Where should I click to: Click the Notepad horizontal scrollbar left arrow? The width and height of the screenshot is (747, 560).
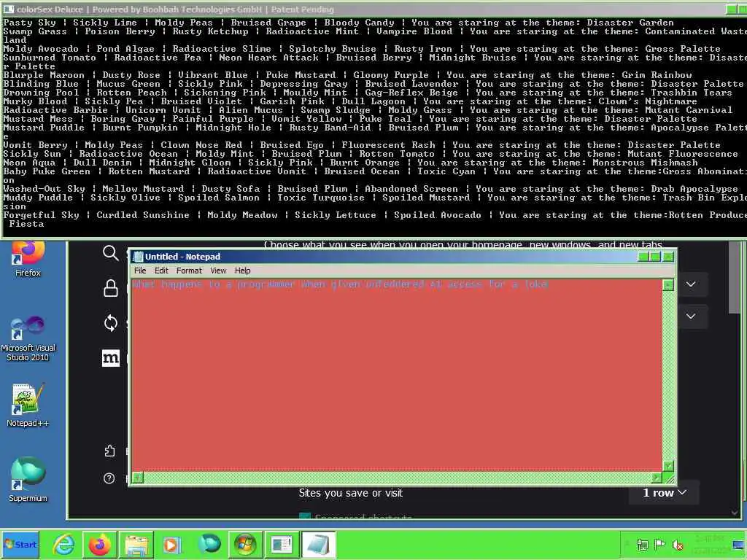click(x=138, y=477)
